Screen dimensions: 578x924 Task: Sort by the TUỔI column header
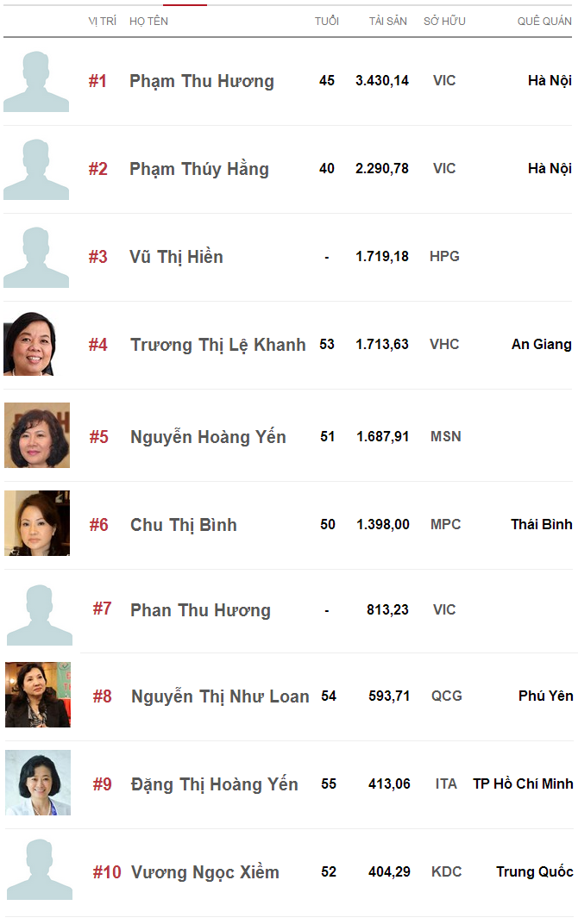327,22
